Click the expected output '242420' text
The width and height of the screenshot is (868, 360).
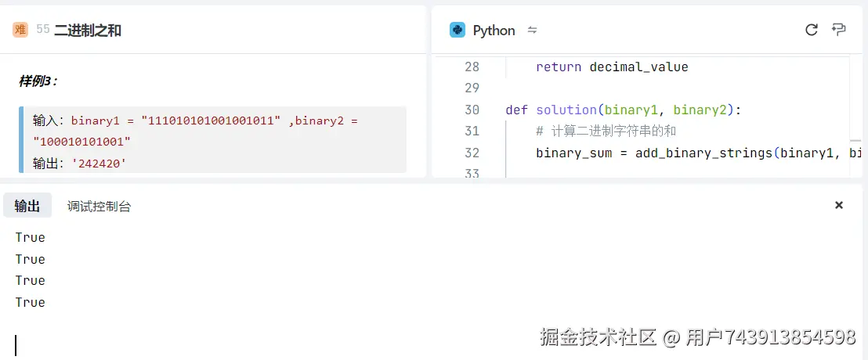pos(99,163)
